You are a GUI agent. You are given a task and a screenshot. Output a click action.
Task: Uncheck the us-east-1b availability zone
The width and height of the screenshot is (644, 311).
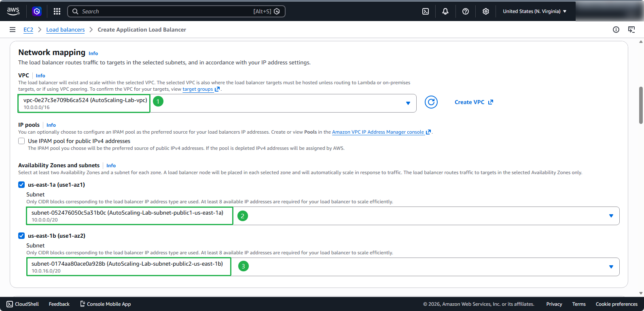[x=21, y=236]
